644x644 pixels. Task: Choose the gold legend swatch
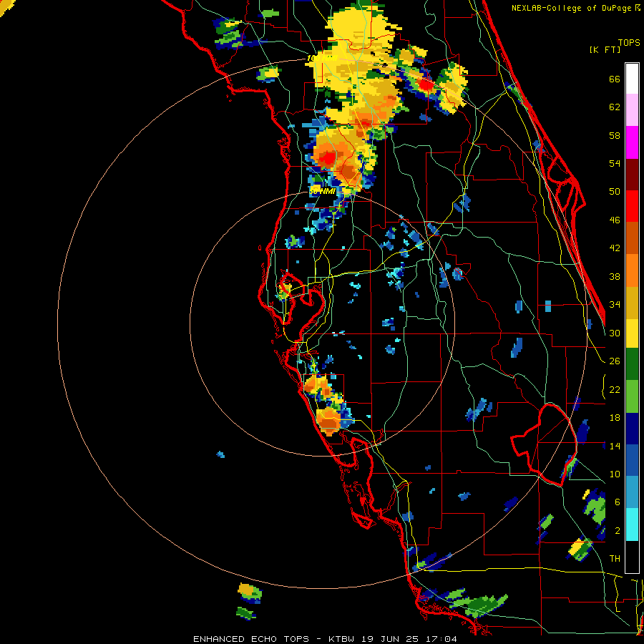point(632,303)
